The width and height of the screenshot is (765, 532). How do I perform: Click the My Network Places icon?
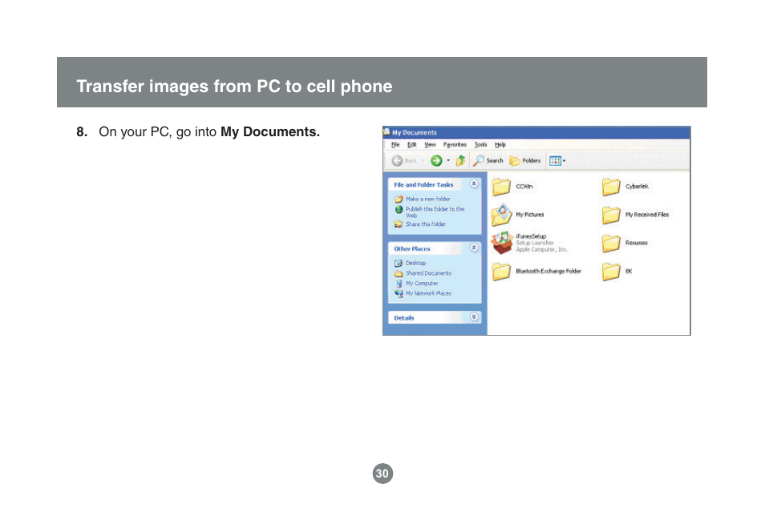click(399, 293)
